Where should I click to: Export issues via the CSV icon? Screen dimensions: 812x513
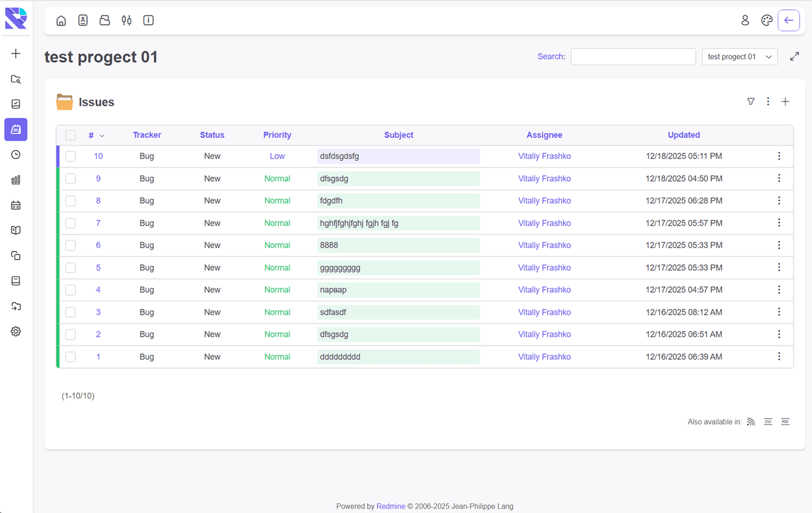tap(768, 421)
